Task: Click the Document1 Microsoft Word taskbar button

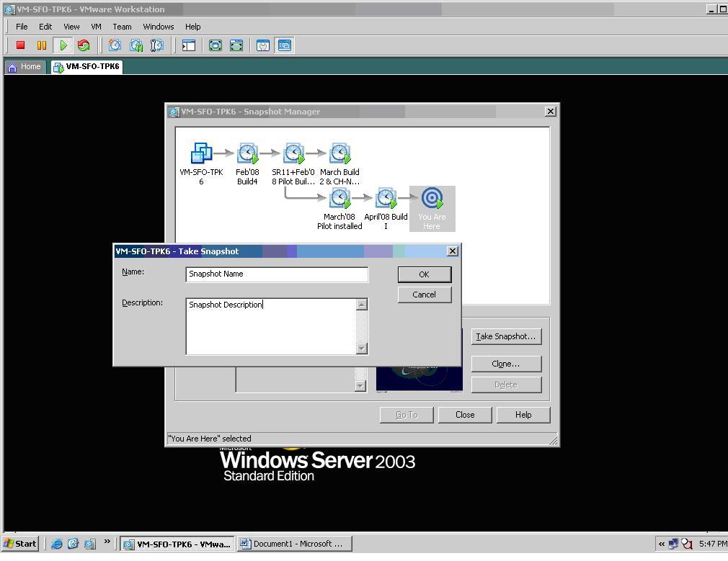Action: click(295, 544)
